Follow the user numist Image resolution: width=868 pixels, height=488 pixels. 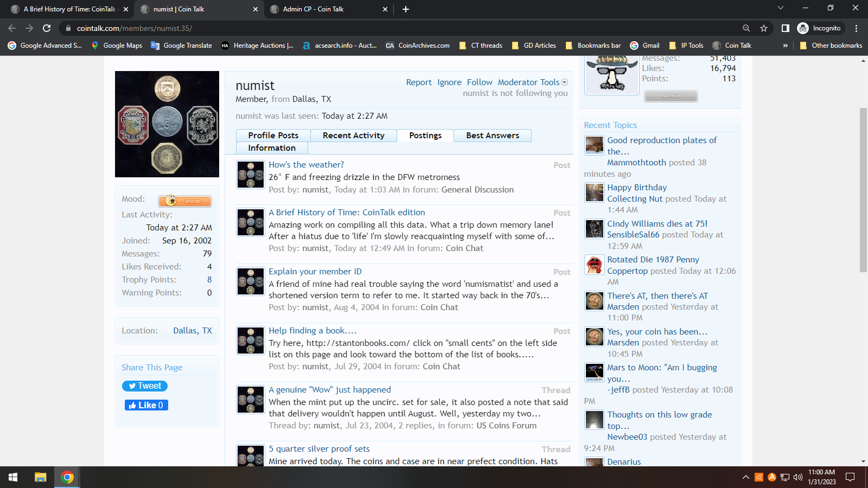(480, 82)
